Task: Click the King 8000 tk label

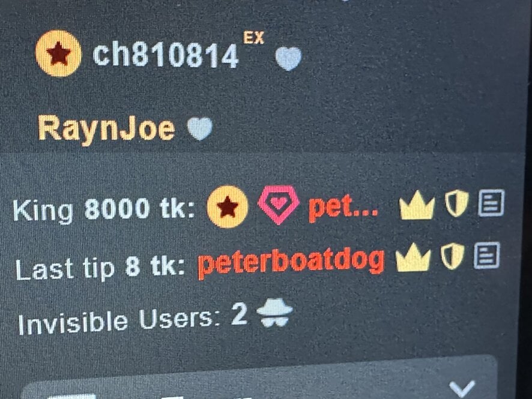Action: click(x=104, y=209)
